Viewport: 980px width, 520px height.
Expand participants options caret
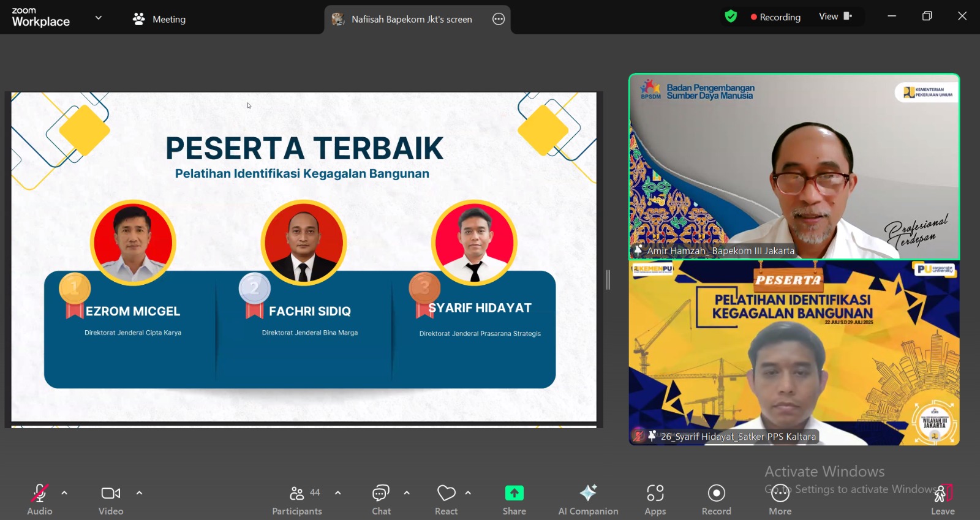pyautogui.click(x=337, y=492)
